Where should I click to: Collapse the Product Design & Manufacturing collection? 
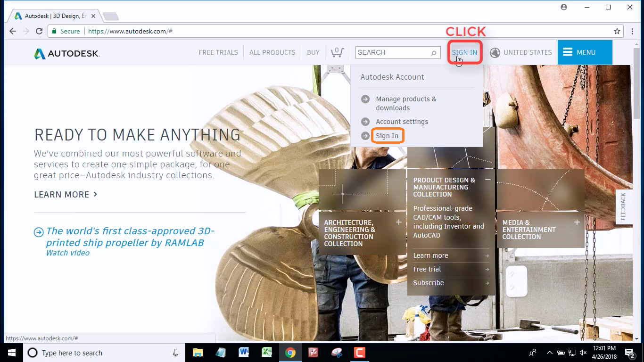click(488, 180)
